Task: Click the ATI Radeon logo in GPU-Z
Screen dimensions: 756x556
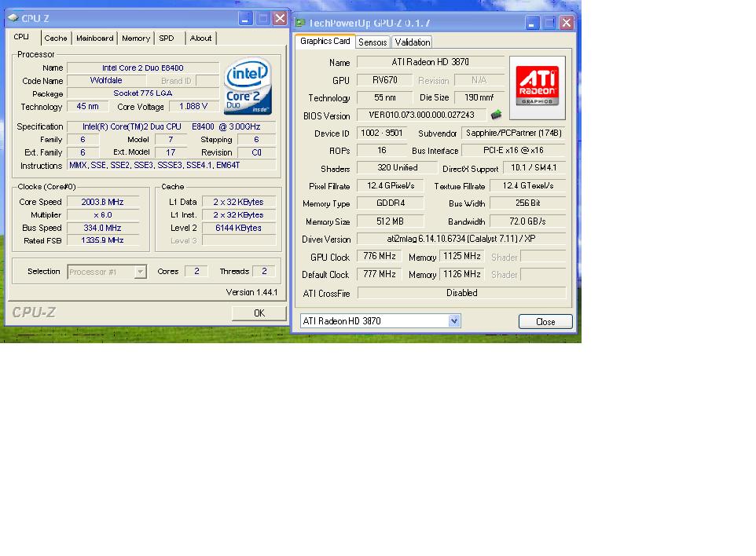Action: click(x=537, y=86)
